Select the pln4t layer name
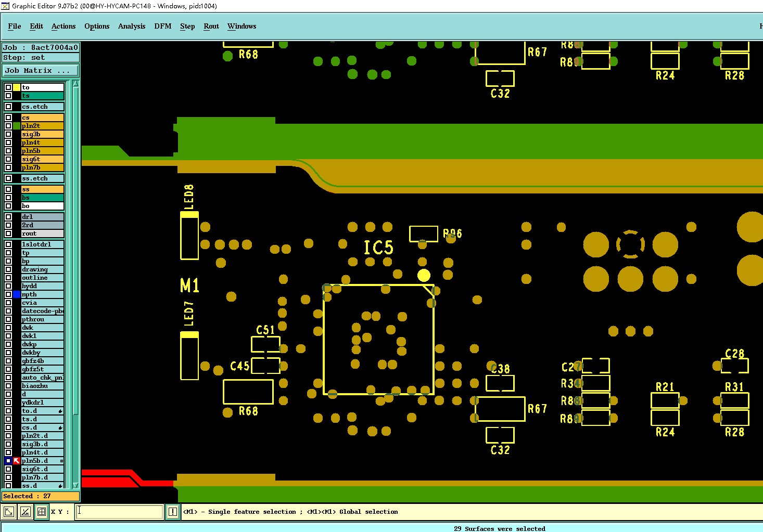Viewport: 763px width, 532px height. click(43, 142)
